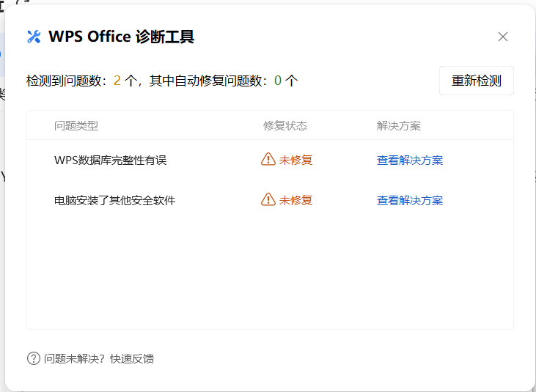
Task: Select the 电脑安装了其他安全软件 row
Action: click(x=270, y=200)
